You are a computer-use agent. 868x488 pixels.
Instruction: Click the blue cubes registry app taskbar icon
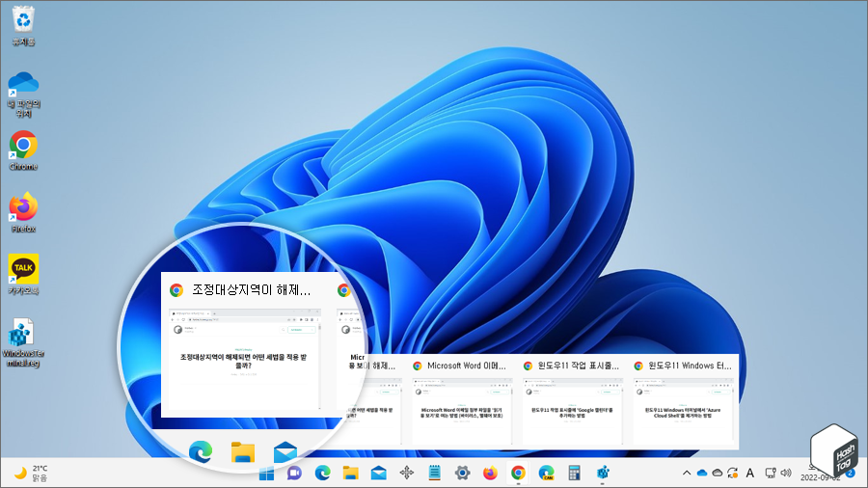click(x=602, y=474)
